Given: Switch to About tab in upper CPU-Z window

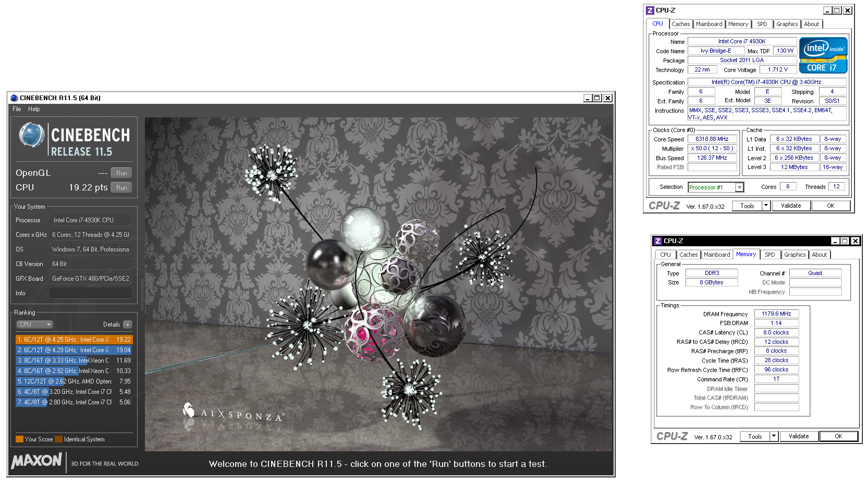Looking at the screenshot, I should [x=812, y=24].
